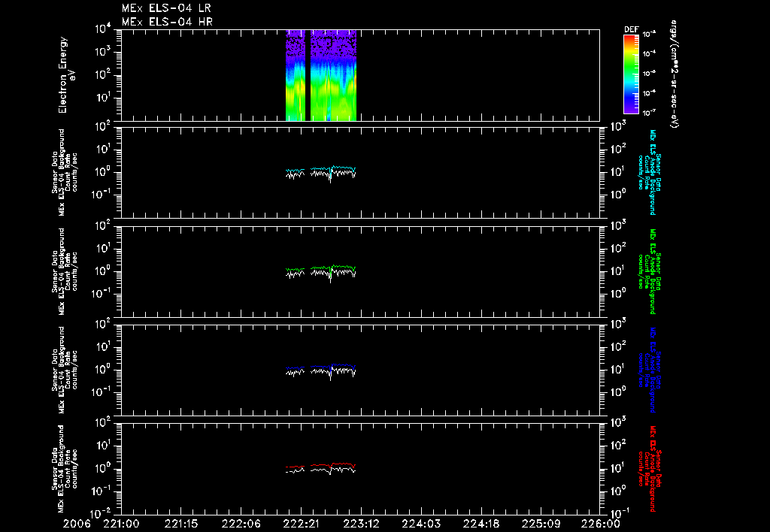The image size is (770, 532).
Task: Select the 'DEF' label above the color bar
Action: tap(631, 29)
